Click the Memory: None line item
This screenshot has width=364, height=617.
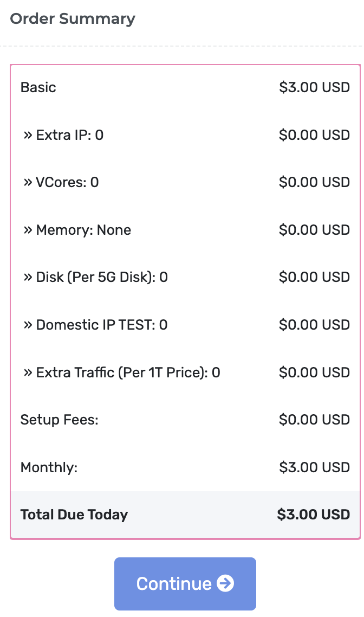click(77, 230)
